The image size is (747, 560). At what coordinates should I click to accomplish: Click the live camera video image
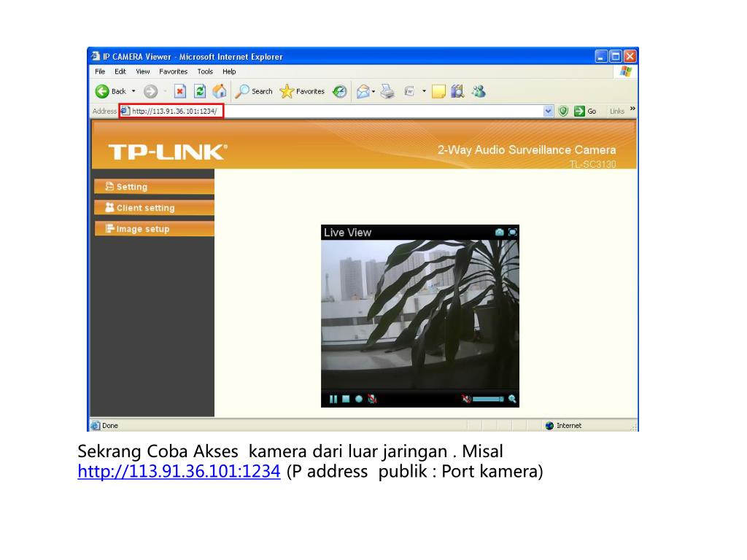coord(419,314)
